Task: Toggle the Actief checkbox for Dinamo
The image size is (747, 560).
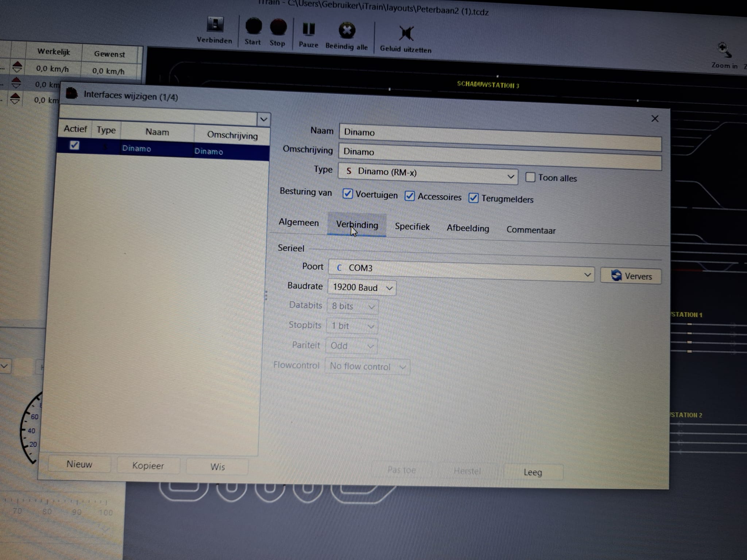Action: click(74, 145)
